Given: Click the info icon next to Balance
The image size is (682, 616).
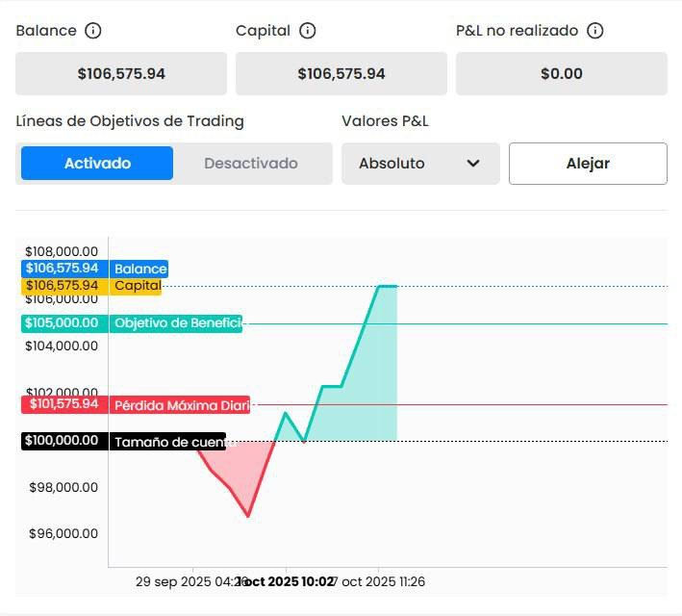Looking at the screenshot, I should tap(93, 31).
